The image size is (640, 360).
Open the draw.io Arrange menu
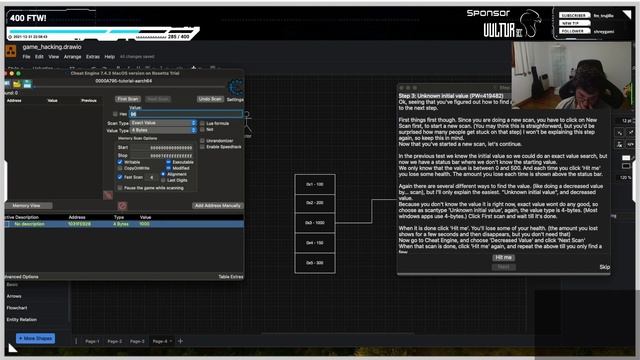tap(73, 57)
